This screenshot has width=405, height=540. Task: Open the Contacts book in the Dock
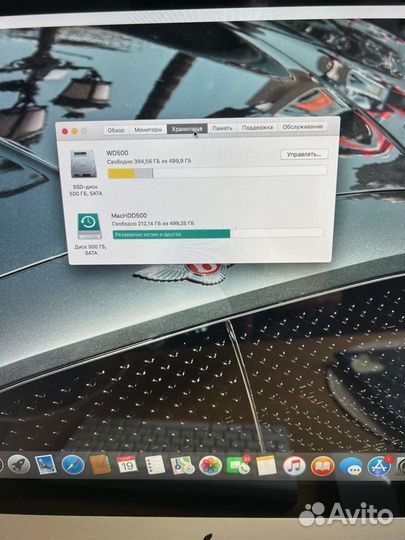click(x=100, y=465)
